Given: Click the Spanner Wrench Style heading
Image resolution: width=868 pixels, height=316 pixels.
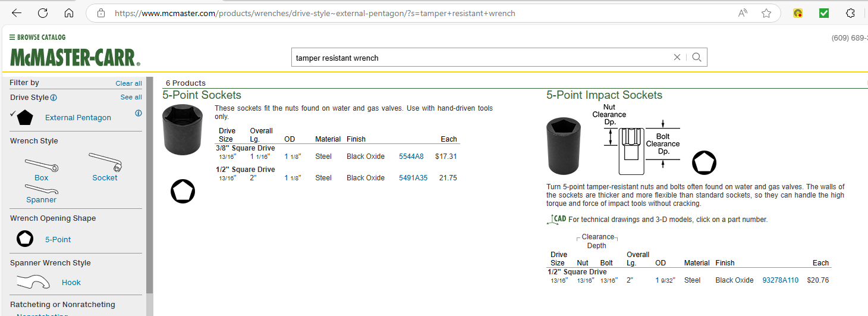Looking at the screenshot, I should pyautogui.click(x=51, y=263).
